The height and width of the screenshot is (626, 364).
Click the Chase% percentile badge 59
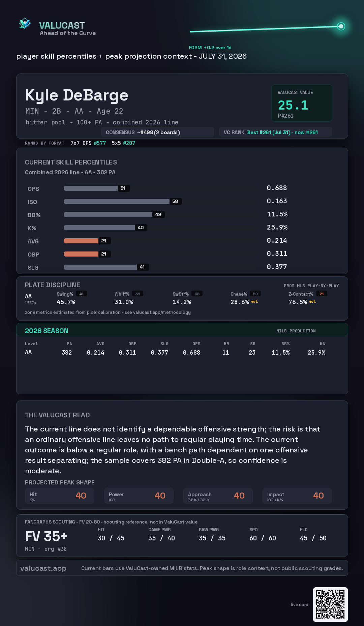click(x=255, y=294)
